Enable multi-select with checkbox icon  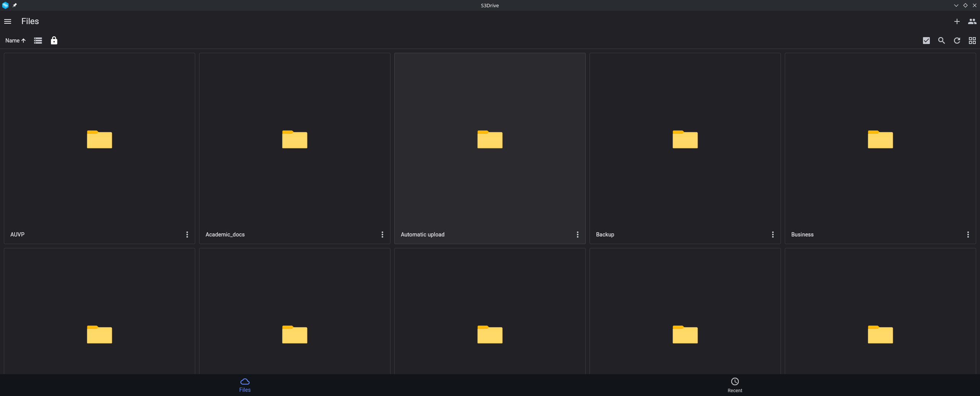926,41
